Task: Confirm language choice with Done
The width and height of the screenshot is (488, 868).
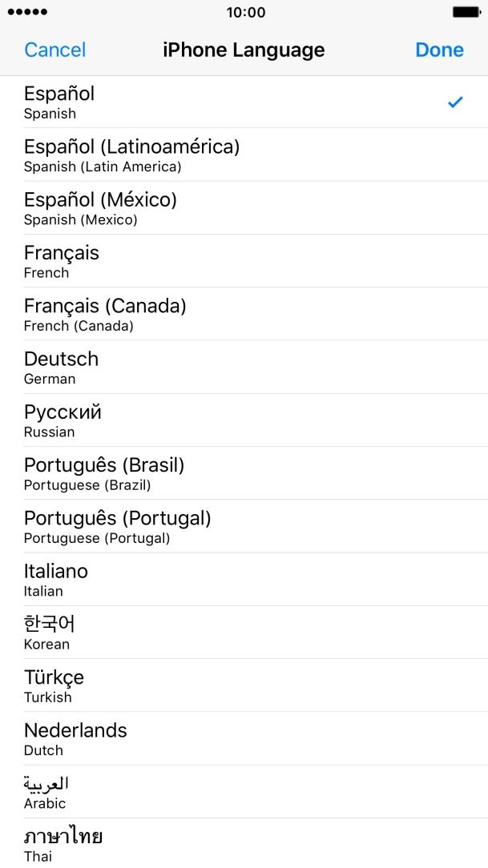Action: 439,50
